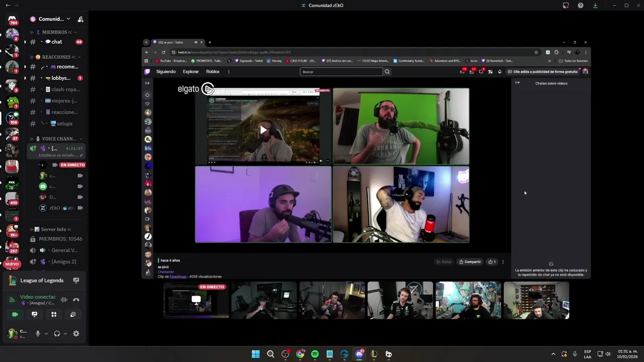Open the Comunidad server dropdown menu
The width and height of the screenshot is (644, 362).
pos(50,19)
